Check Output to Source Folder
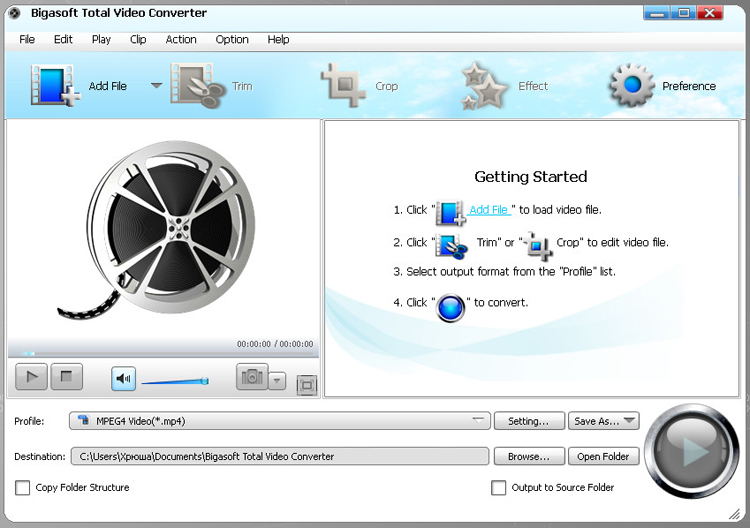The height and width of the screenshot is (528, 750). (x=499, y=488)
